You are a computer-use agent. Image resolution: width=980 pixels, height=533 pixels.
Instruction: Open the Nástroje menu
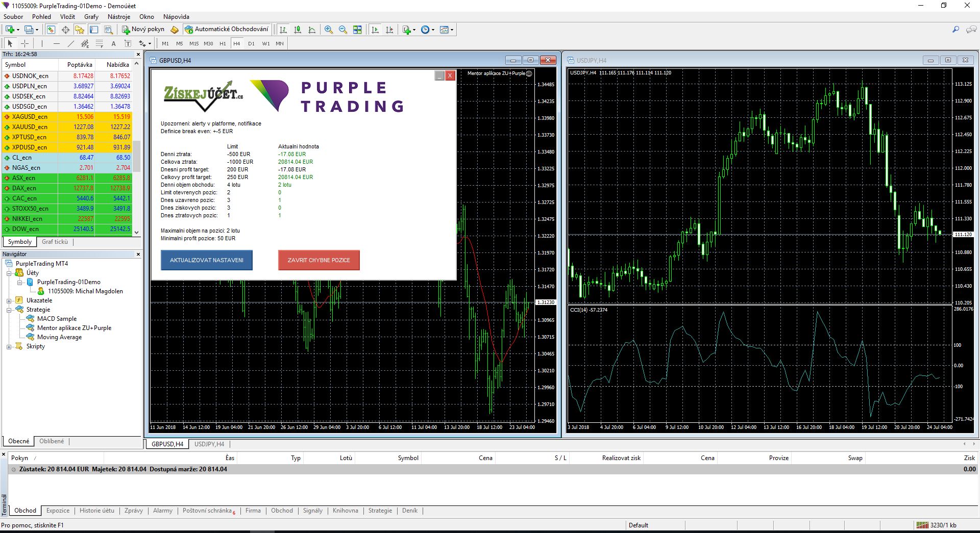point(119,16)
